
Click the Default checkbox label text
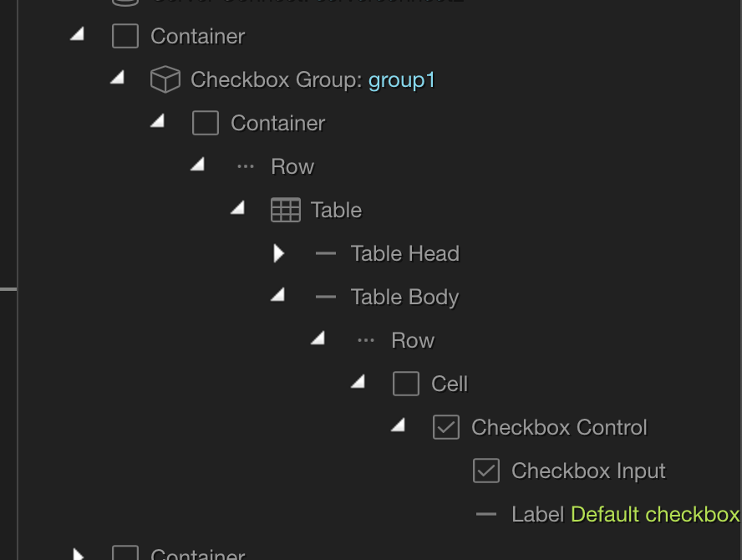pyautogui.click(x=655, y=515)
